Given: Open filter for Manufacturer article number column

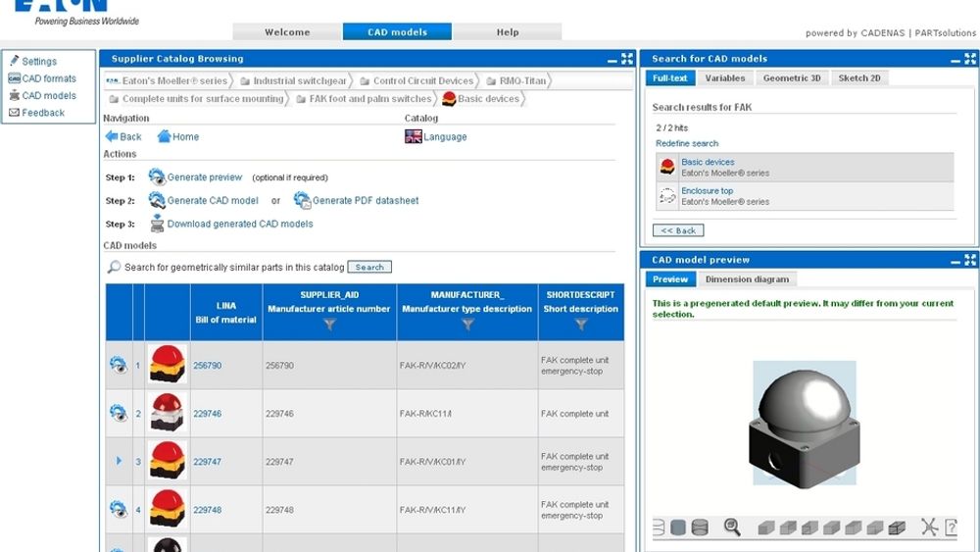Looking at the screenshot, I should coord(329,324).
